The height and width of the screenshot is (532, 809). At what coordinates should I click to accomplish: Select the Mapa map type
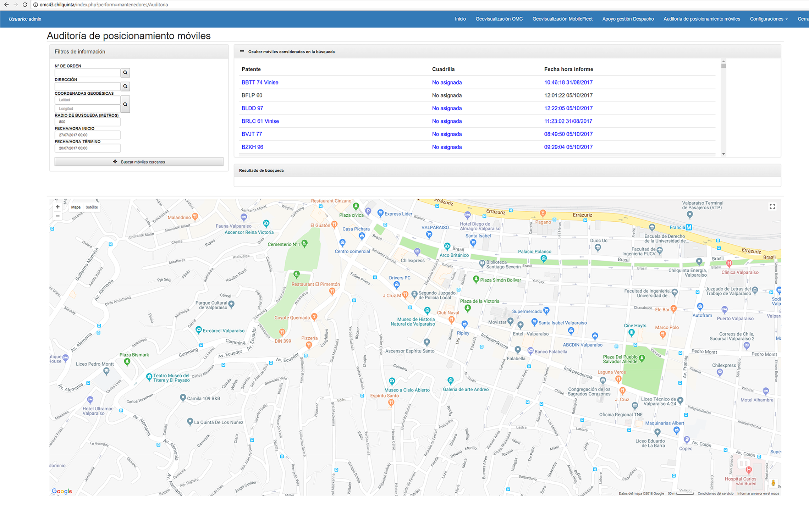pyautogui.click(x=76, y=207)
